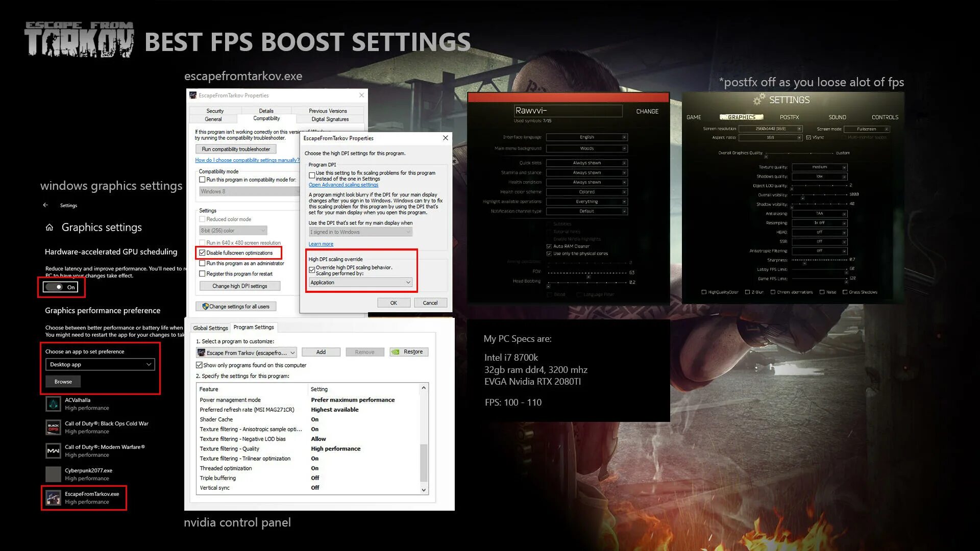Enable the Grass Shadows checkbox
980x551 pixels.
point(845,292)
